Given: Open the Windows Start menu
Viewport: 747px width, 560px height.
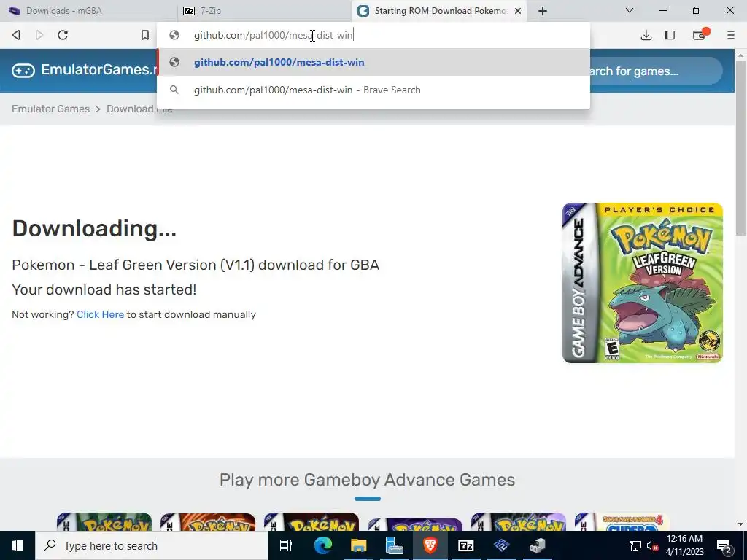Looking at the screenshot, I should pyautogui.click(x=18, y=545).
